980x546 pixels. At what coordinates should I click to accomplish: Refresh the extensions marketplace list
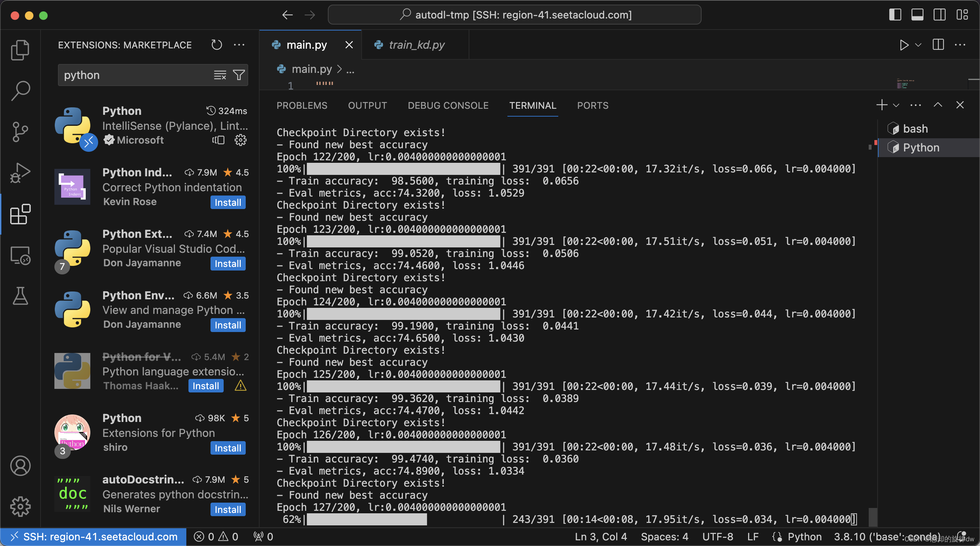coord(217,45)
